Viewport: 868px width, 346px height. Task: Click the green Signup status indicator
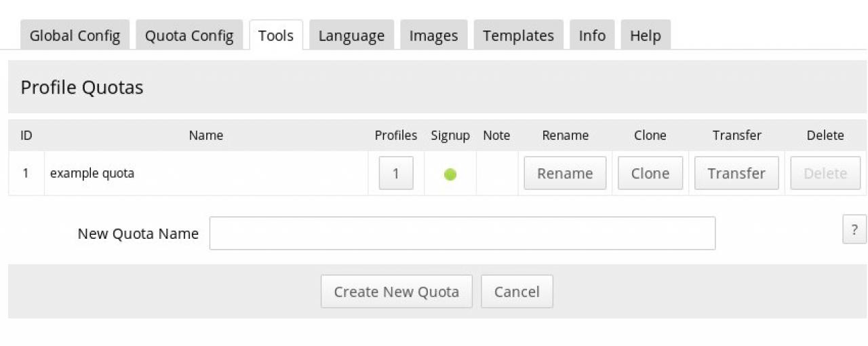pos(450,174)
